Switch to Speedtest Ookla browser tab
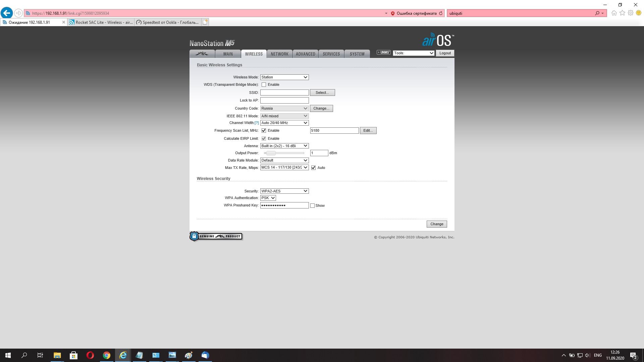The width and height of the screenshot is (644, 362). (x=168, y=22)
